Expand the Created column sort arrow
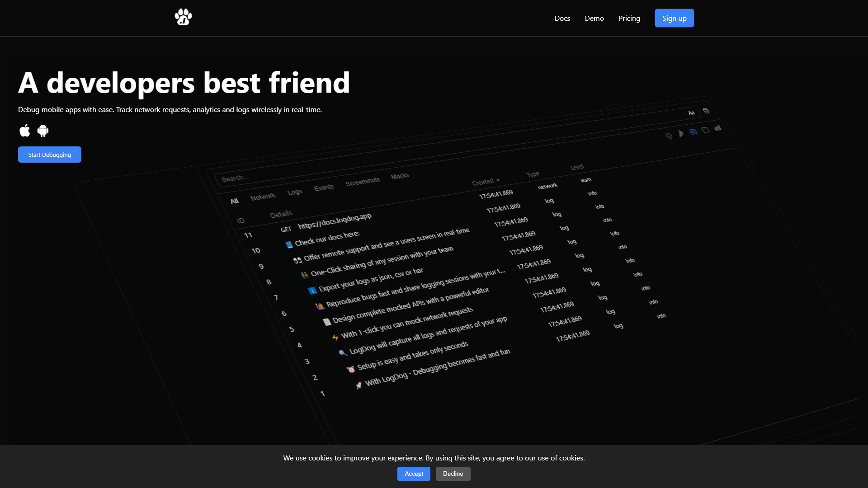868x488 pixels. coord(498,180)
